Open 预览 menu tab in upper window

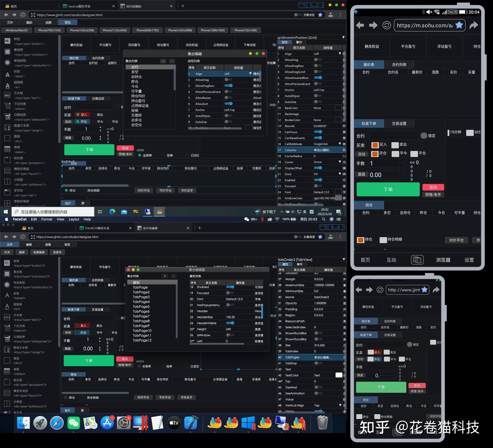point(68,22)
